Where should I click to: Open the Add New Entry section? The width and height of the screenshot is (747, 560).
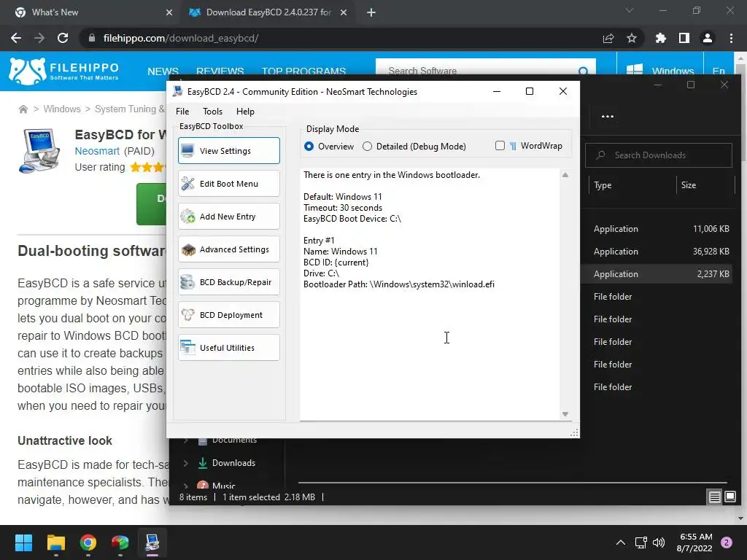pos(228,216)
